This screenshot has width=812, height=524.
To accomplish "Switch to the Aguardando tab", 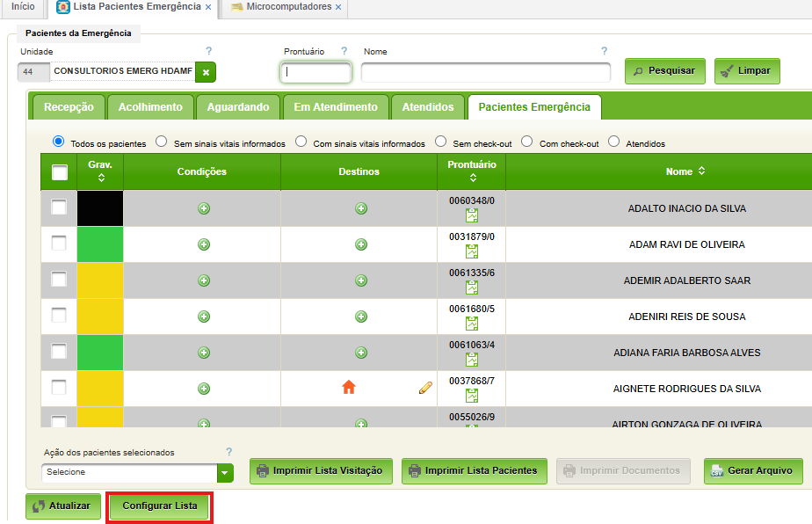I will coord(238,106).
